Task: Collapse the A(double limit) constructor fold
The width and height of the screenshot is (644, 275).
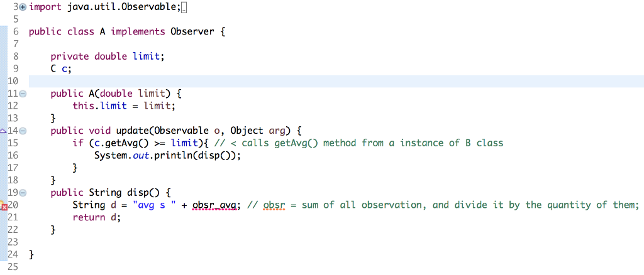Action: [23, 94]
